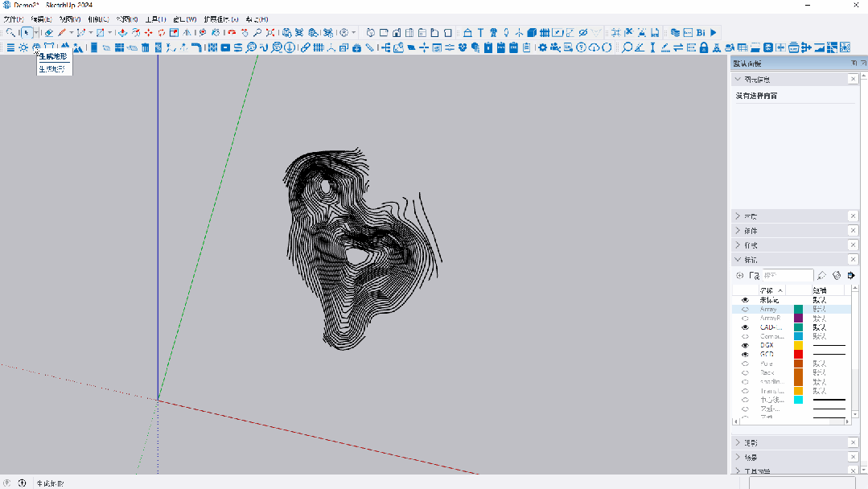Click the red GCD tag color swatch
The height and width of the screenshot is (489, 868).
pos(798,354)
